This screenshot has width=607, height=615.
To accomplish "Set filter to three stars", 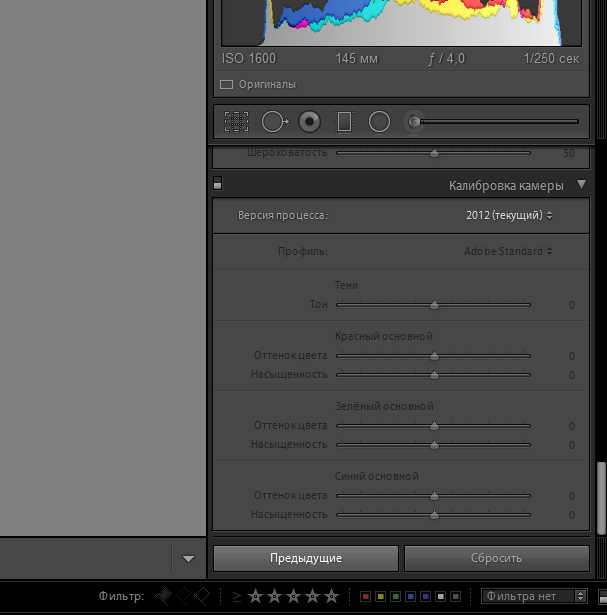I will pyautogui.click(x=293, y=596).
